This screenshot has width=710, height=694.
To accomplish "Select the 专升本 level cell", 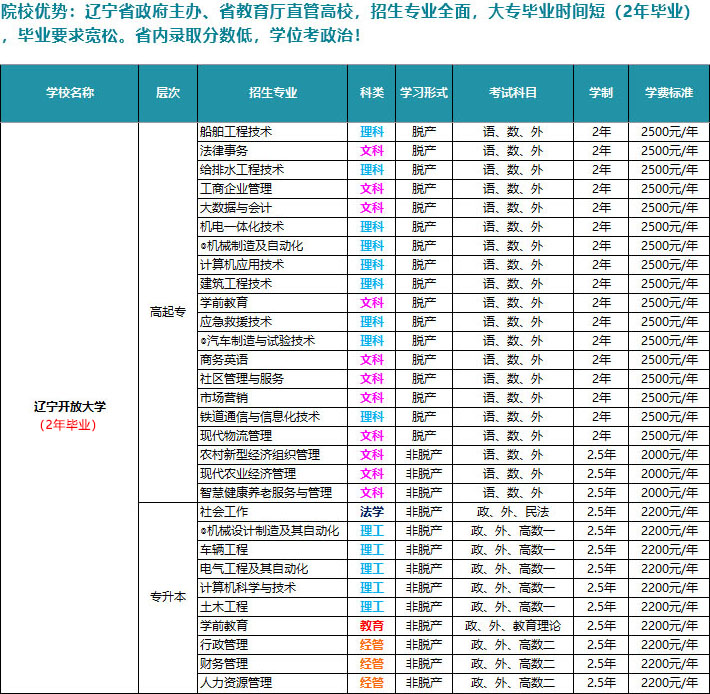I will (x=168, y=597).
